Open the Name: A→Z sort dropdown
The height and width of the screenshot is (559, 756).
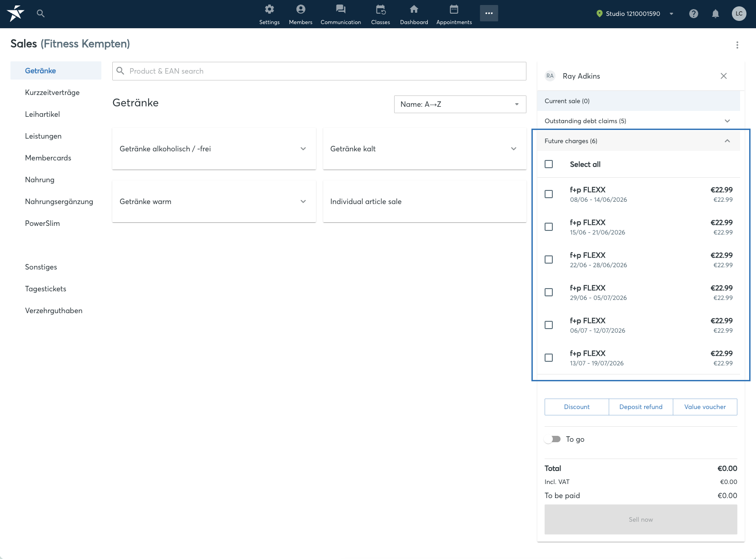point(460,104)
